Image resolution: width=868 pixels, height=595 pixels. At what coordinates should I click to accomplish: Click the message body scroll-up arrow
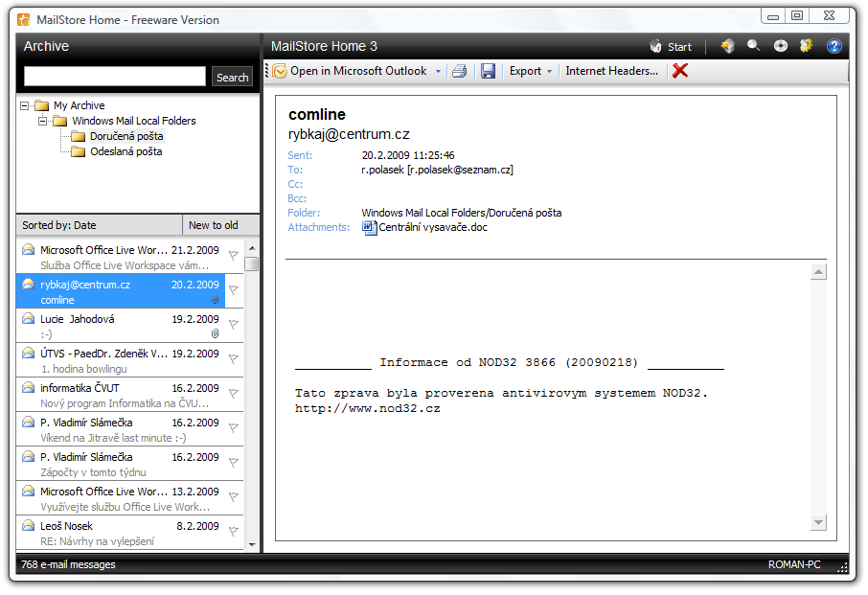click(x=819, y=272)
